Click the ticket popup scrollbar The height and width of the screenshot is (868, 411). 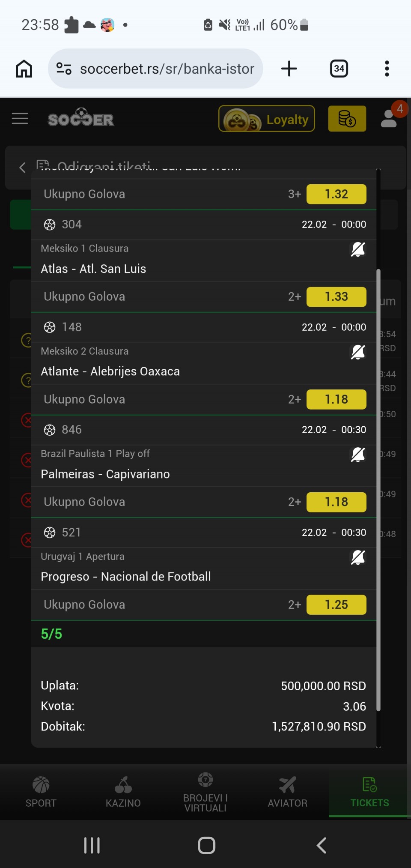pyautogui.click(x=378, y=488)
